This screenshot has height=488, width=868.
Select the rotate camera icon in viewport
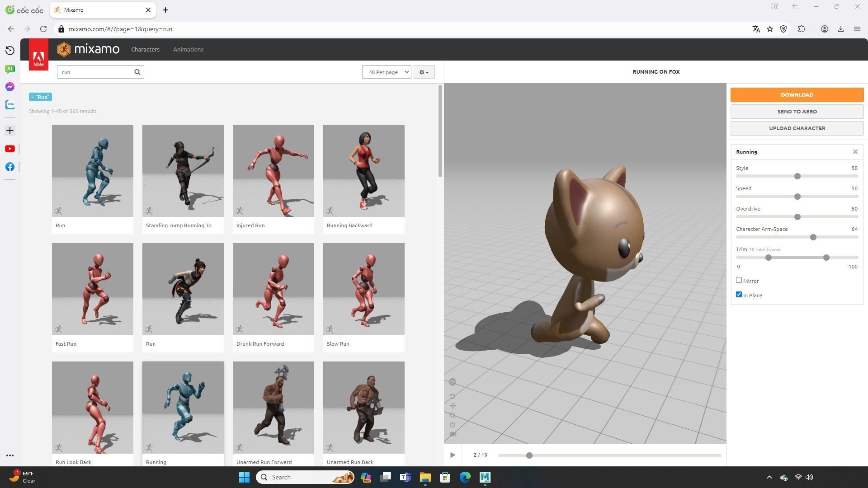pyautogui.click(x=453, y=396)
